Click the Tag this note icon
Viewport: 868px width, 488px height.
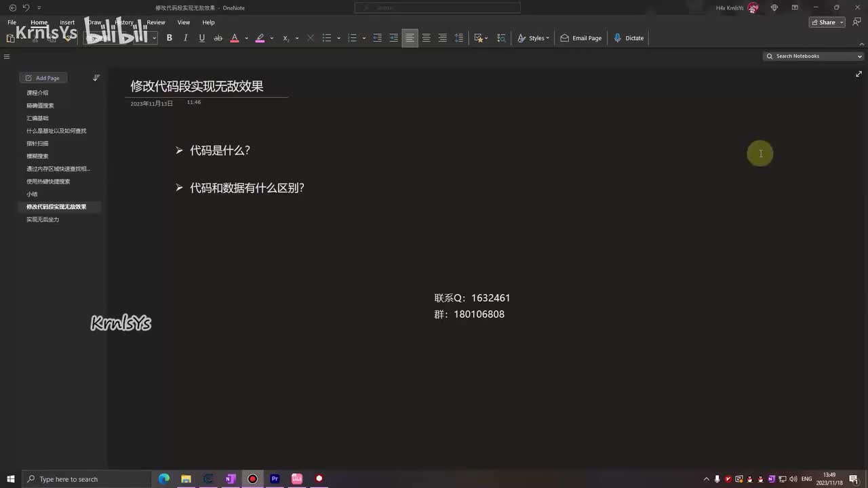click(x=480, y=38)
